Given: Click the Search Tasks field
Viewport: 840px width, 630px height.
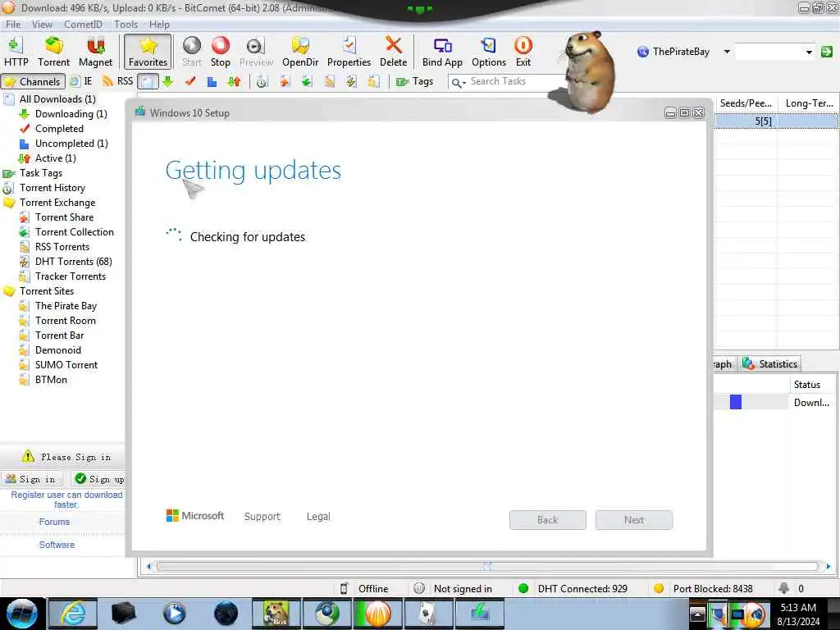Looking at the screenshot, I should pyautogui.click(x=509, y=81).
